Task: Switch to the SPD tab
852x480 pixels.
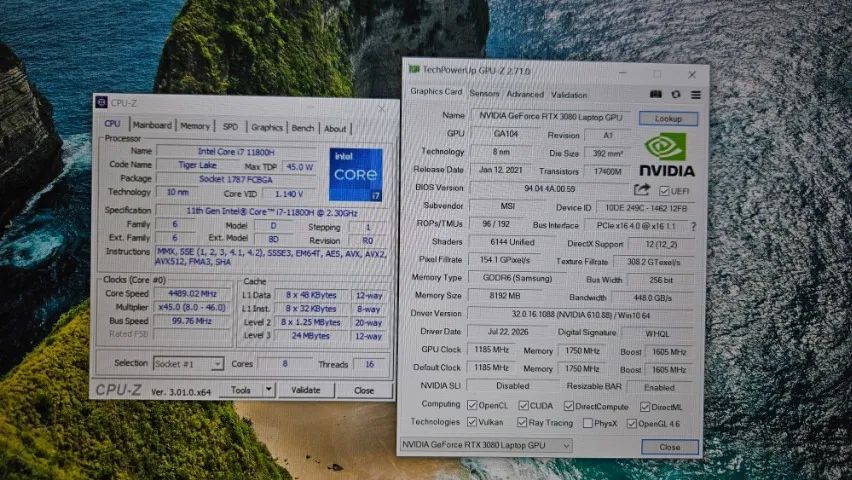Action: click(230, 127)
